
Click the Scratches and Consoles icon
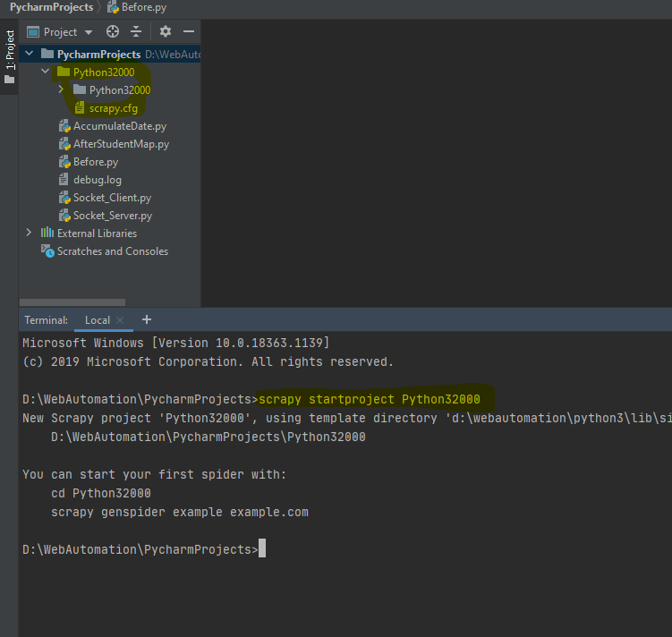click(x=47, y=251)
